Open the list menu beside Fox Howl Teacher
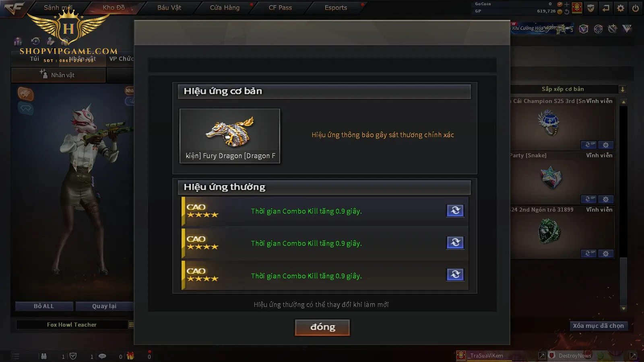This screenshot has width=644, height=362. click(131, 325)
